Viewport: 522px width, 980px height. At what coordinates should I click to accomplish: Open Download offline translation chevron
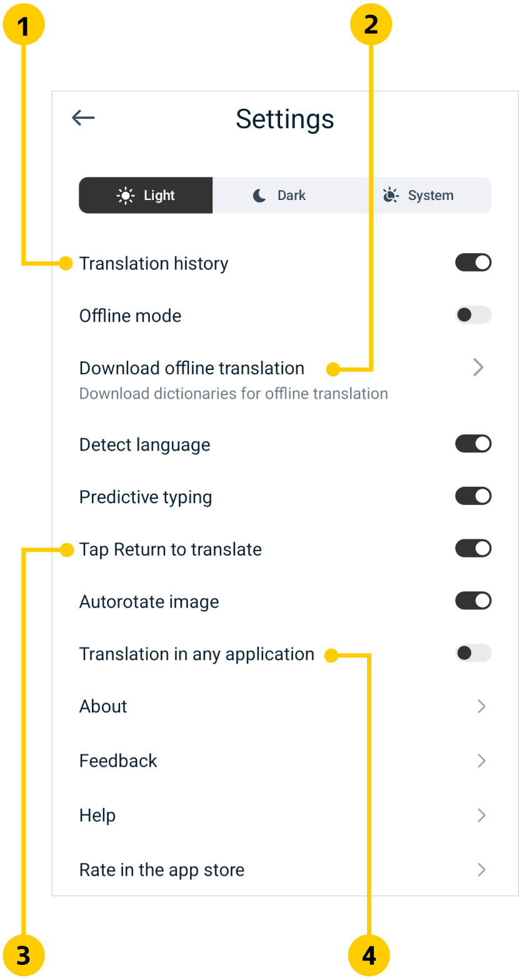click(x=478, y=367)
